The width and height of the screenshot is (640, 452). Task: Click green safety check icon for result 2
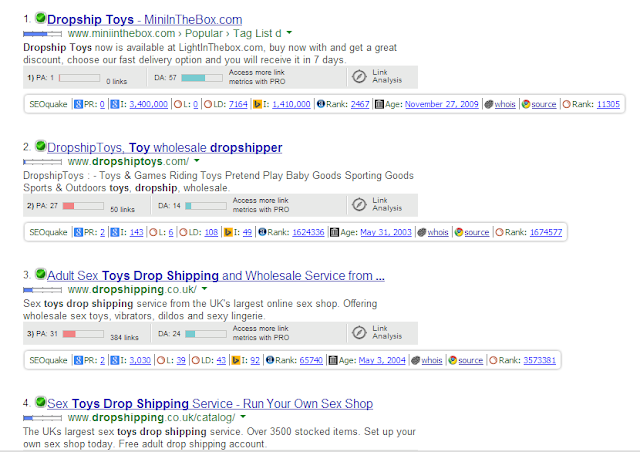click(40, 145)
